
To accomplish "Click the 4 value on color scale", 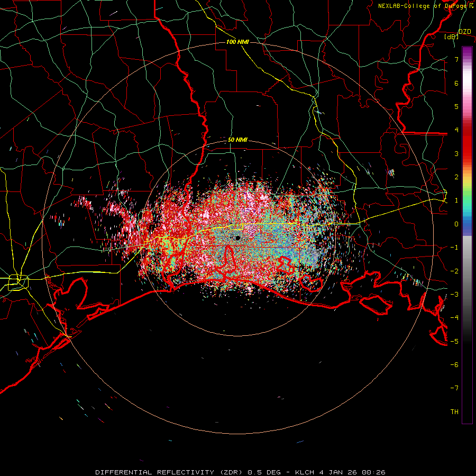I will point(456,130).
